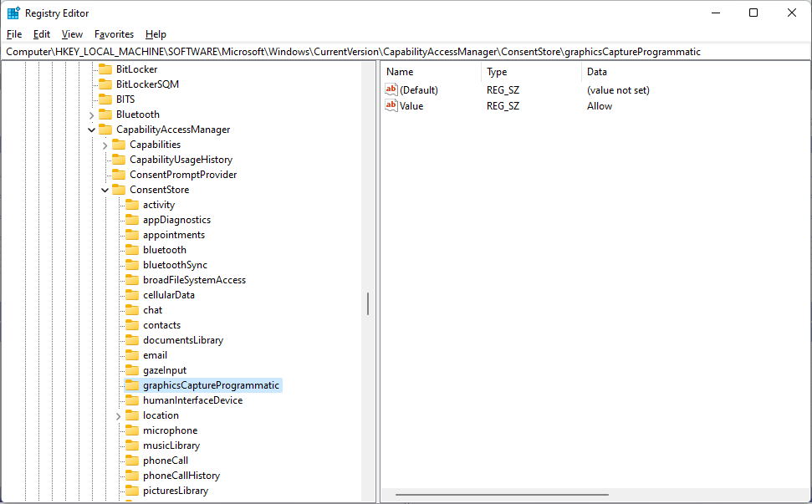
Task: Expand the location key
Action: [x=118, y=415]
